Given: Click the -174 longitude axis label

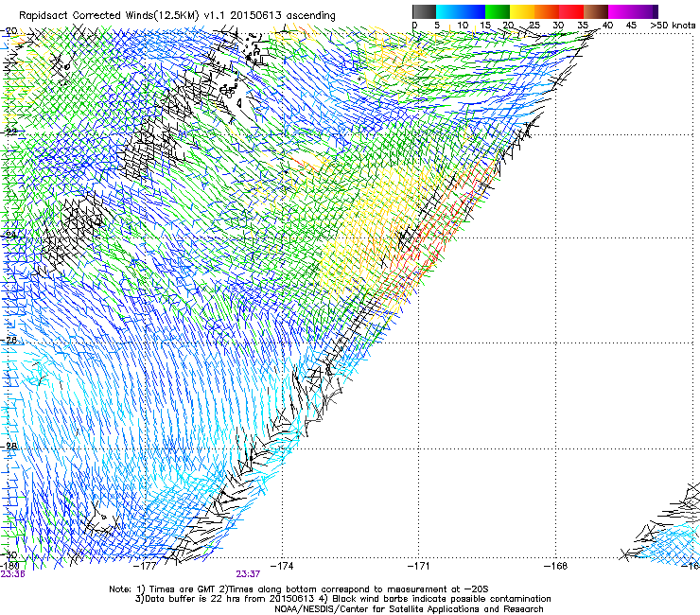Looking at the screenshot, I should (x=282, y=566).
